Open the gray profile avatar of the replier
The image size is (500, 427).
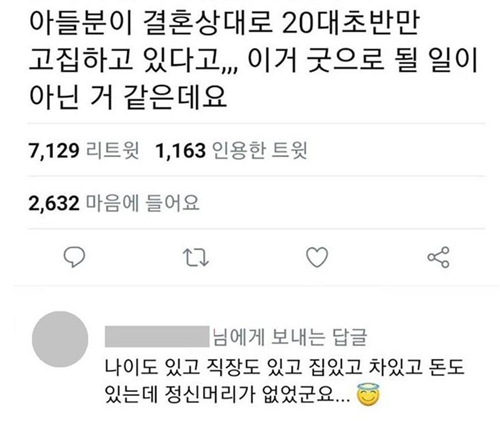[x=60, y=339]
